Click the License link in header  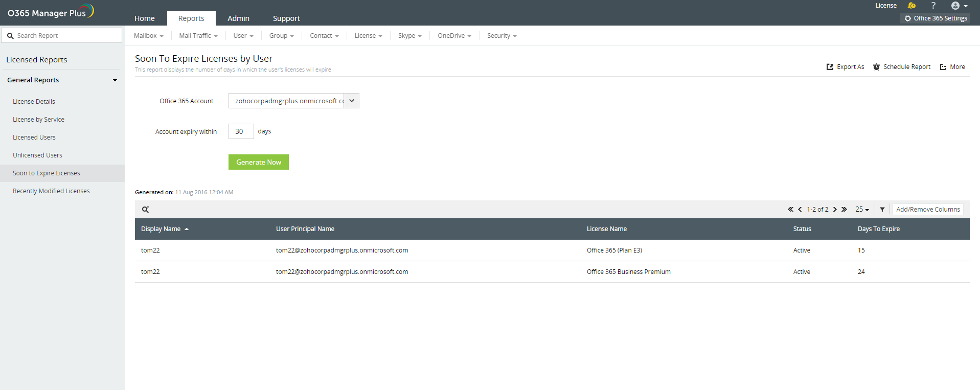tap(886, 6)
